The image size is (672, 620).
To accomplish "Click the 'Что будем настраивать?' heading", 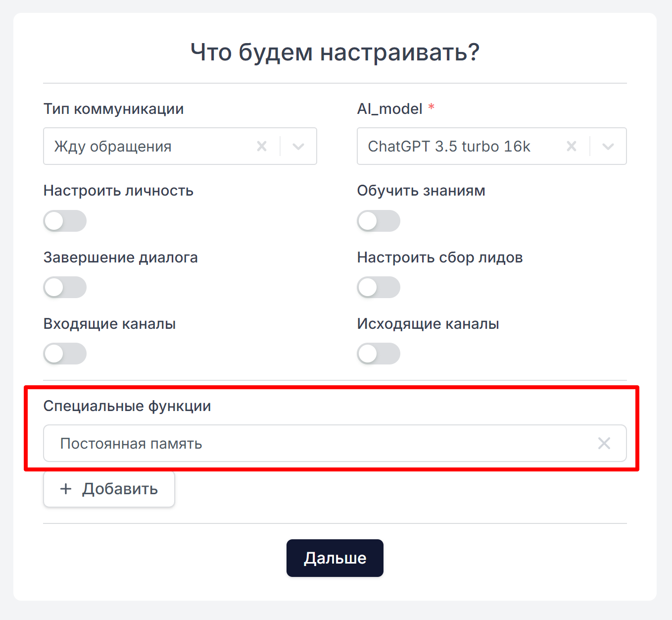I will (x=335, y=52).
